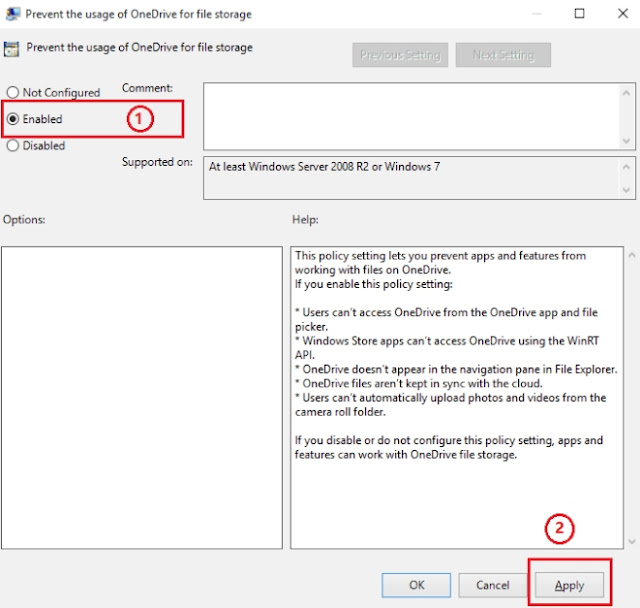Click the 'Help:' label

pos(305,220)
